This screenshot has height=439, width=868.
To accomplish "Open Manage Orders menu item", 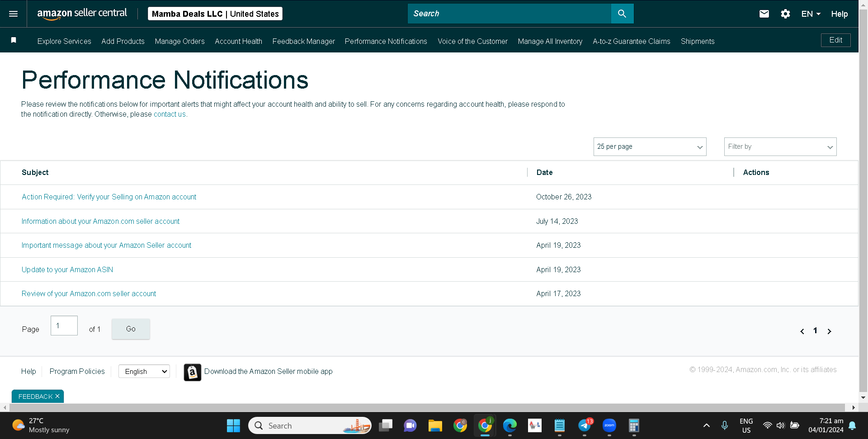I will [179, 41].
